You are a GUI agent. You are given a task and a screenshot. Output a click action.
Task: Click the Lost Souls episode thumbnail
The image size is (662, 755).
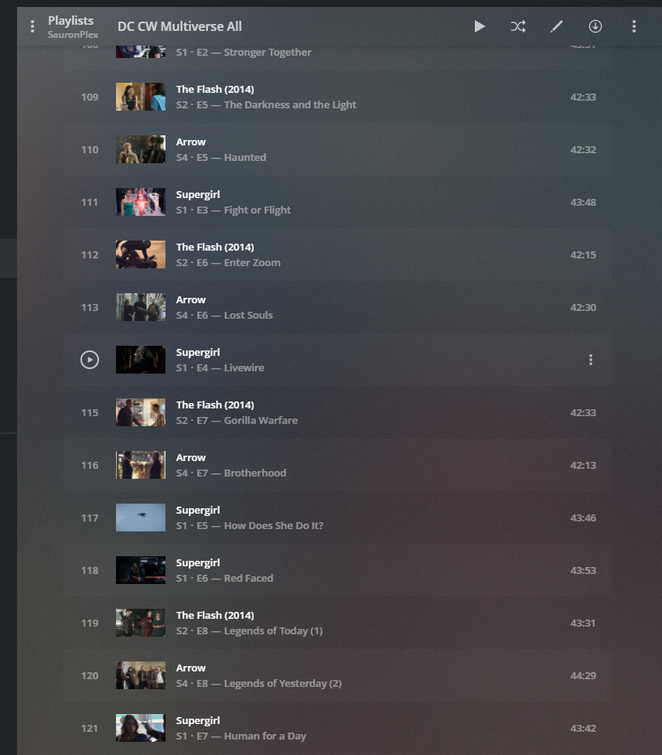click(x=141, y=307)
